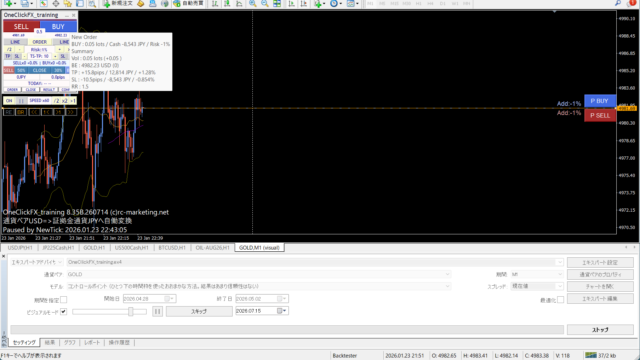
Task: Click the /2 speed button in speed bar
Action: click(x=56, y=100)
